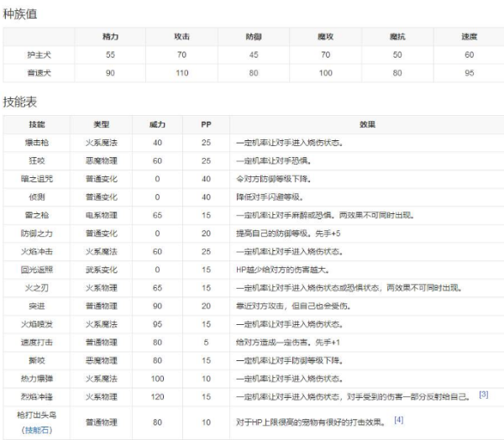Click the 速度 column header
Screen dimensions: 504x440
(x=468, y=38)
